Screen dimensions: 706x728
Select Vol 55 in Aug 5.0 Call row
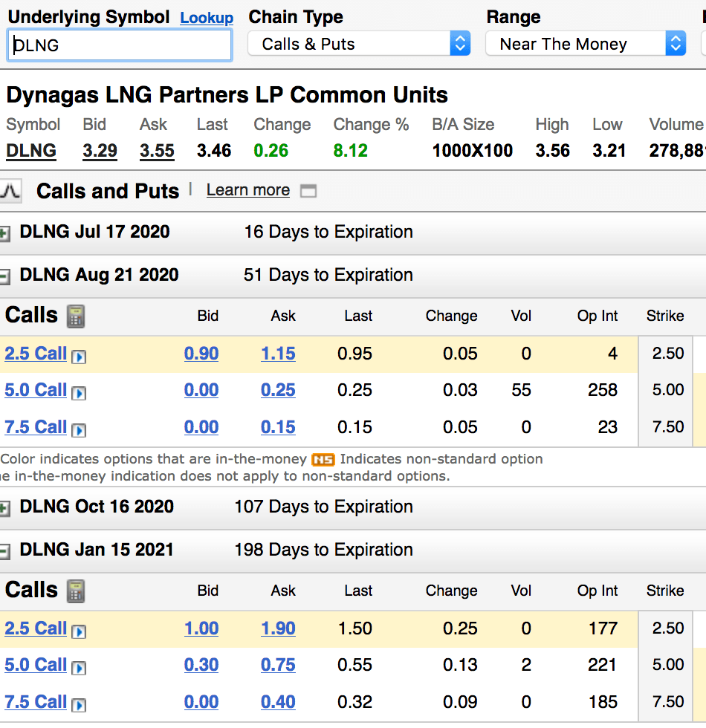tap(521, 390)
